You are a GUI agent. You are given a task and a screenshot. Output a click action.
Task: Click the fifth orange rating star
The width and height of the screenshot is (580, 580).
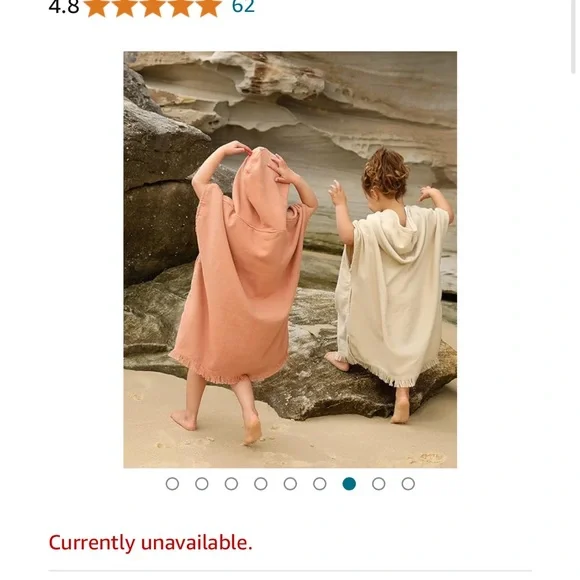click(209, 7)
